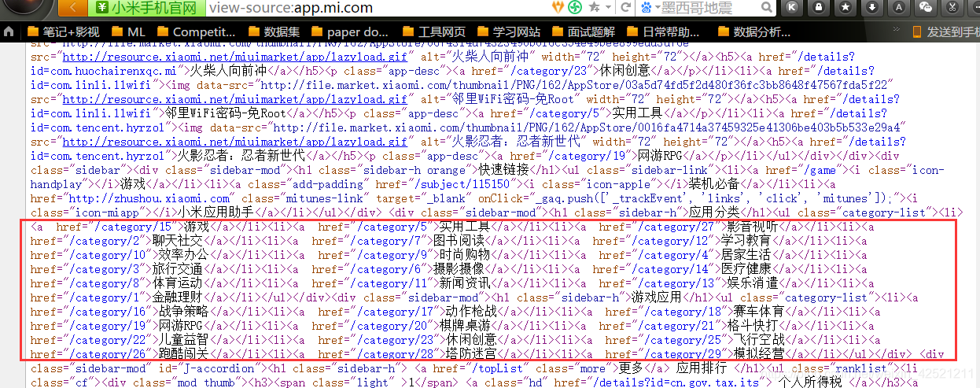Viewport: 980px width, 388px height.
Task: Open the star favorites extension button
Action: coord(845,7)
